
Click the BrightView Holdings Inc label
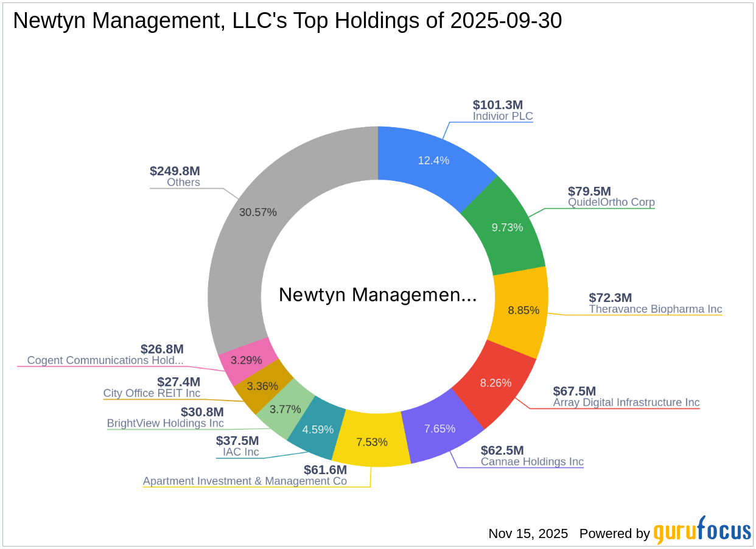pyautogui.click(x=165, y=423)
